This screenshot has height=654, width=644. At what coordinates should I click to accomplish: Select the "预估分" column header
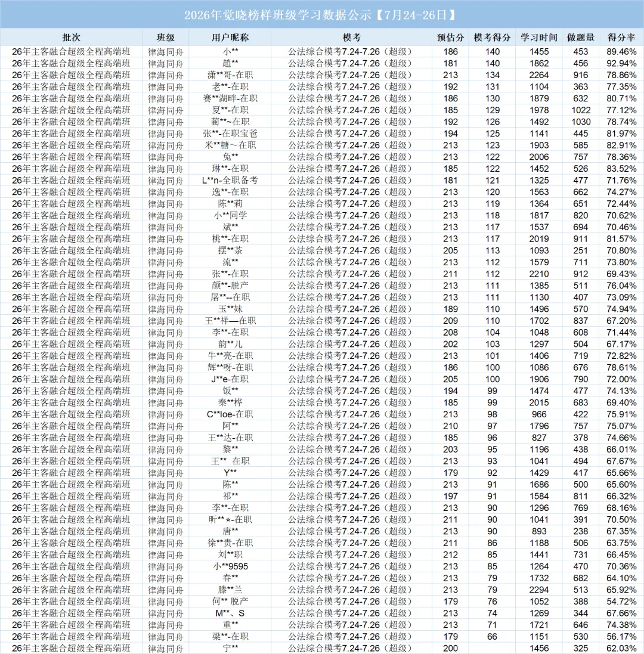(450, 38)
